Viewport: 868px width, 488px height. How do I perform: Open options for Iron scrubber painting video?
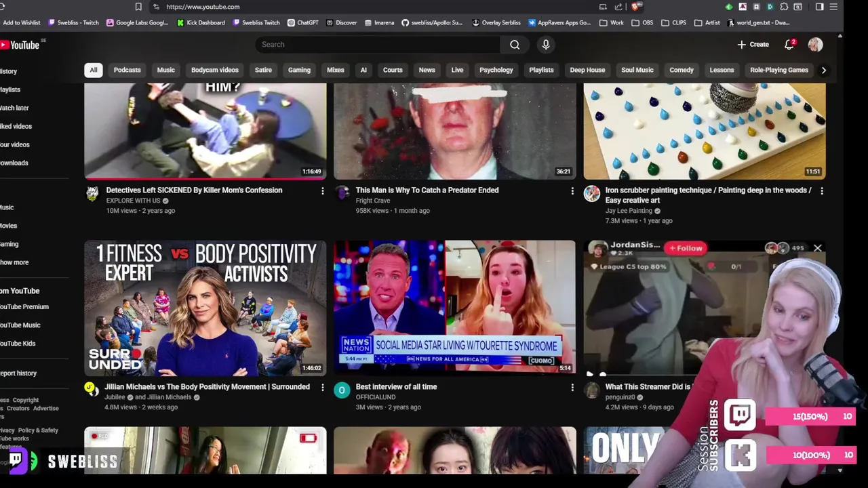(x=822, y=191)
